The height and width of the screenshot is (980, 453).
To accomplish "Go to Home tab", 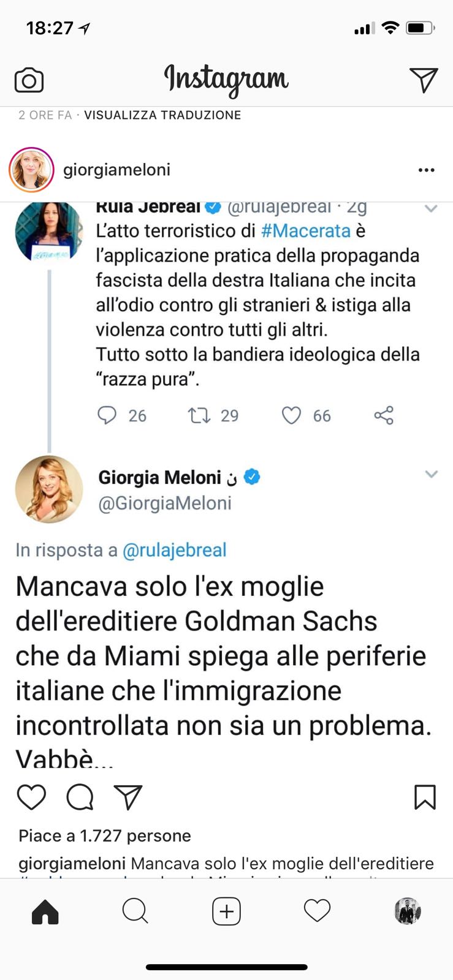I will tap(45, 912).
